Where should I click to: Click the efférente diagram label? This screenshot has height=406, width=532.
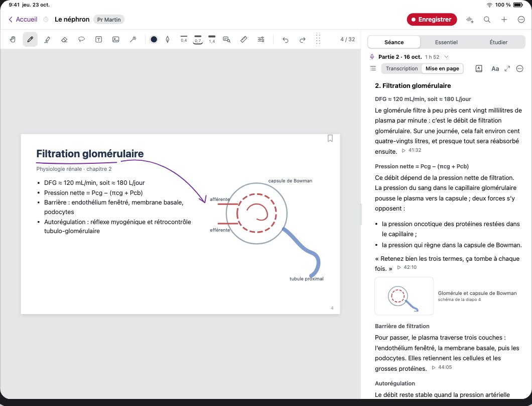(x=220, y=230)
